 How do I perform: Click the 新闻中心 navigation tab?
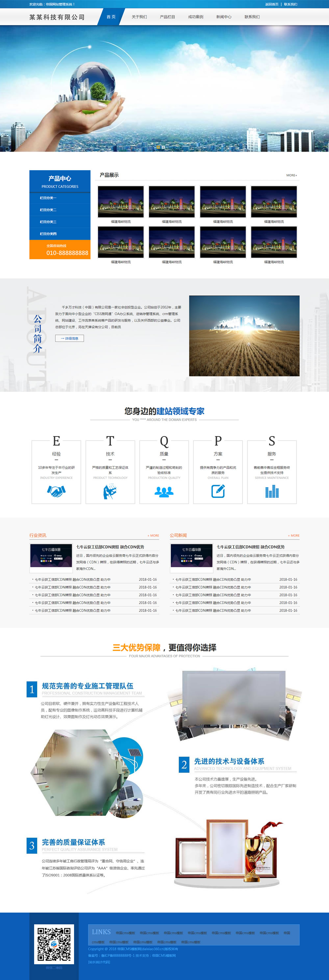224,17
